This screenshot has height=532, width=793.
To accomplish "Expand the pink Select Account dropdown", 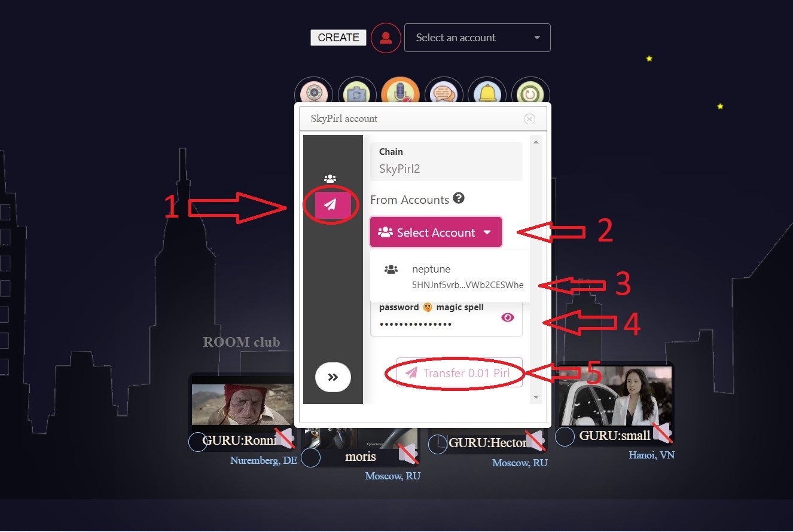I will pyautogui.click(x=435, y=232).
